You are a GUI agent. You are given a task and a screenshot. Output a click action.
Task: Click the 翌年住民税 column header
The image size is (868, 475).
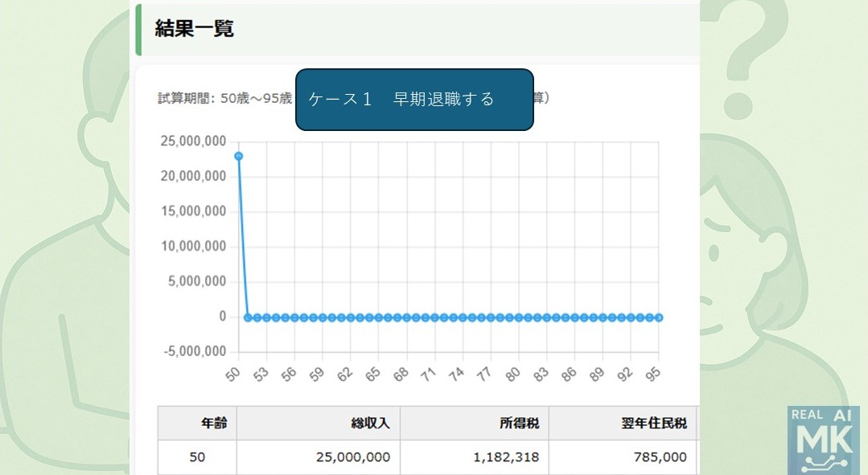pyautogui.click(x=659, y=424)
